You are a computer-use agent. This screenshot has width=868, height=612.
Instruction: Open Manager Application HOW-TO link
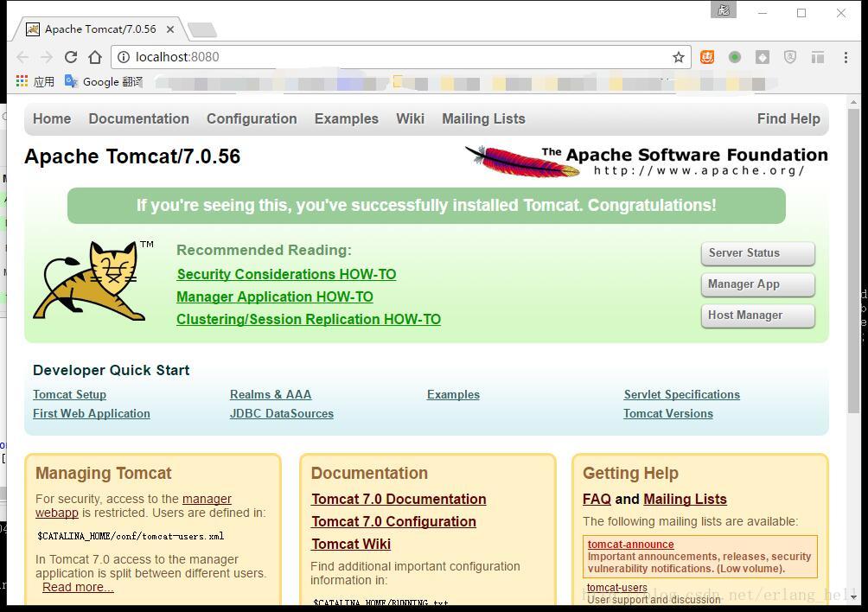pos(275,297)
